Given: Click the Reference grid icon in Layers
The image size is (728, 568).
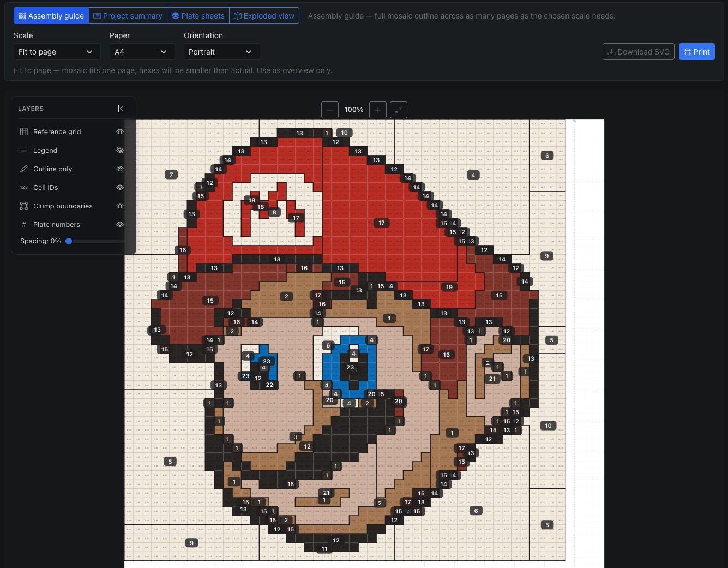Looking at the screenshot, I should click(24, 131).
